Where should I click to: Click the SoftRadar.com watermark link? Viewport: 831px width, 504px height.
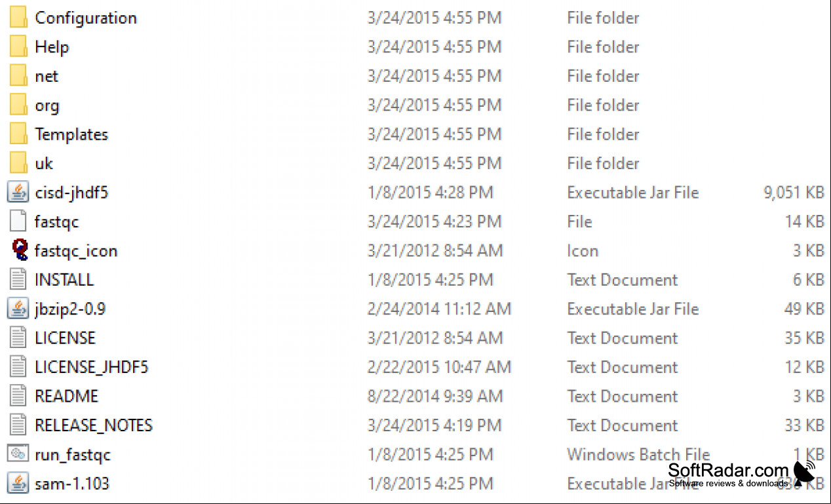(x=728, y=471)
